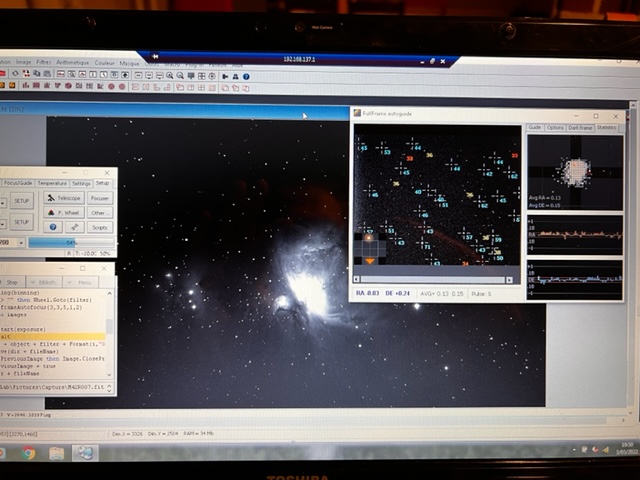This screenshot has width=640, height=480.
Task: Select the Setup tab
Action: (x=102, y=183)
